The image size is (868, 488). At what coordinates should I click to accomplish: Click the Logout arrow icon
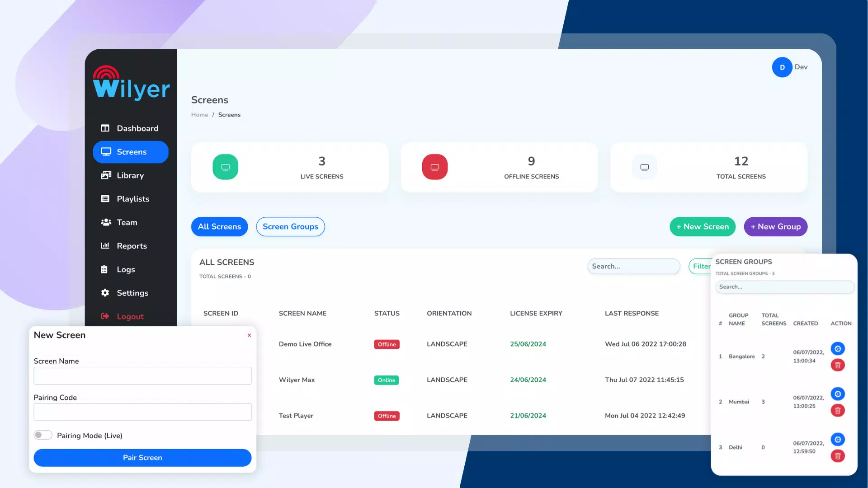(x=105, y=316)
